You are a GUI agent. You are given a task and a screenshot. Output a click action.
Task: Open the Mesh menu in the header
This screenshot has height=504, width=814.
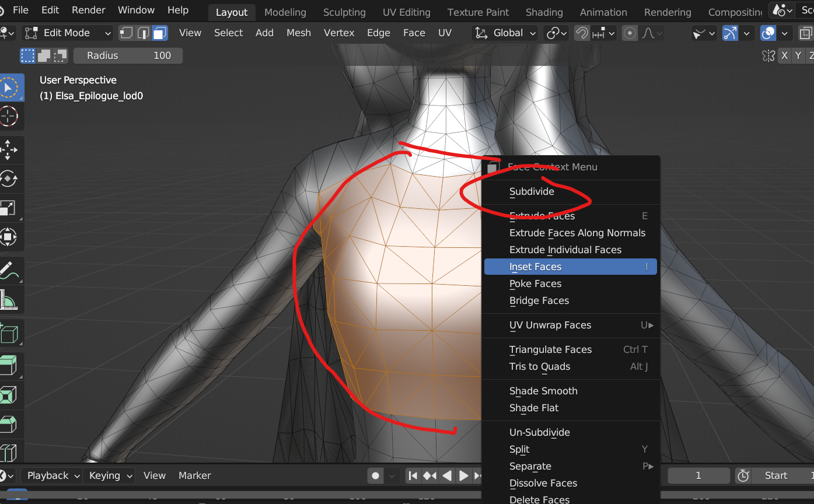click(x=299, y=33)
